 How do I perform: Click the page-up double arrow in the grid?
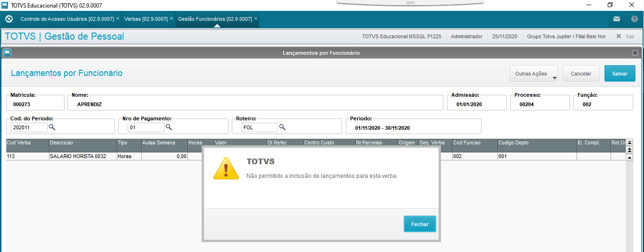[629, 150]
